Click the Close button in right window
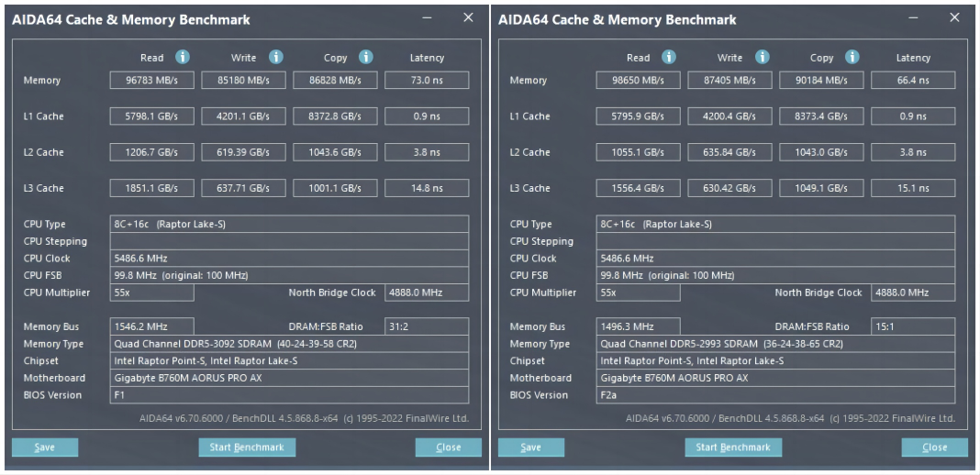The image size is (980, 475). [934, 447]
